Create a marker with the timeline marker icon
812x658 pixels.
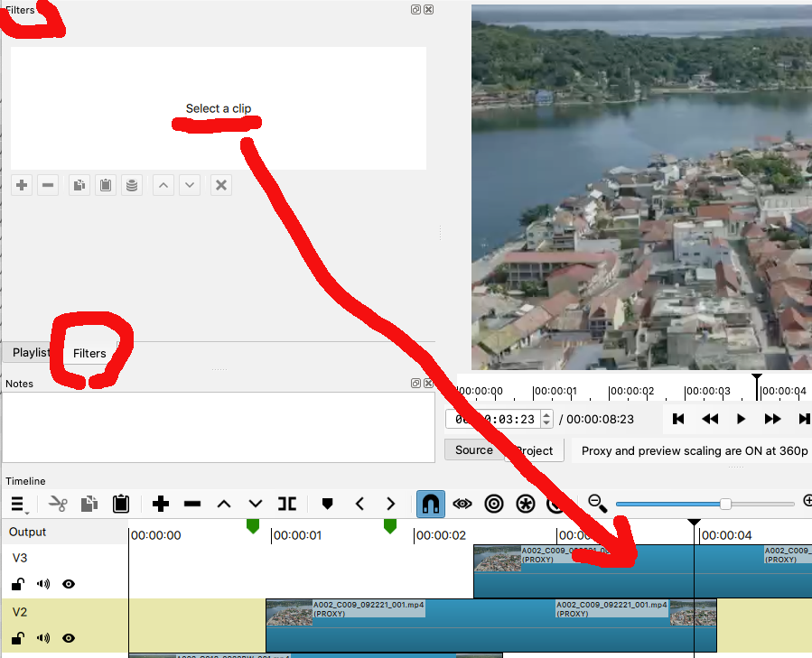327,504
